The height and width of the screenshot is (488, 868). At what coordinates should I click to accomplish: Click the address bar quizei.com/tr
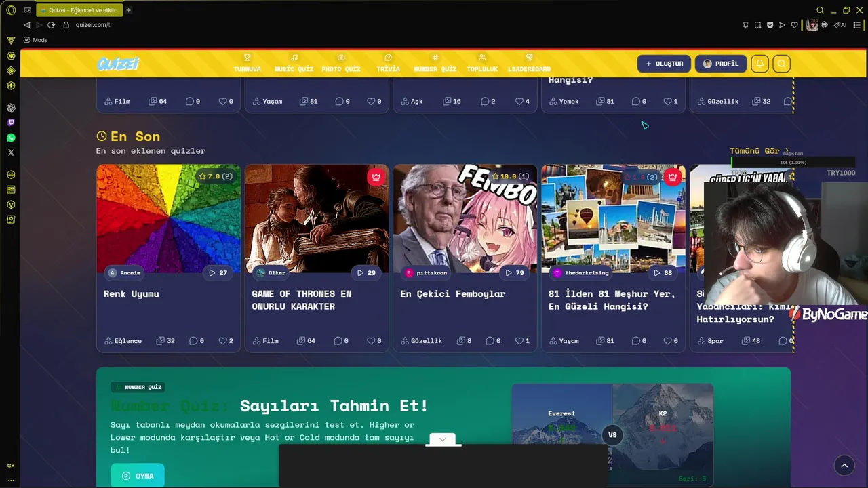pyautogui.click(x=94, y=25)
